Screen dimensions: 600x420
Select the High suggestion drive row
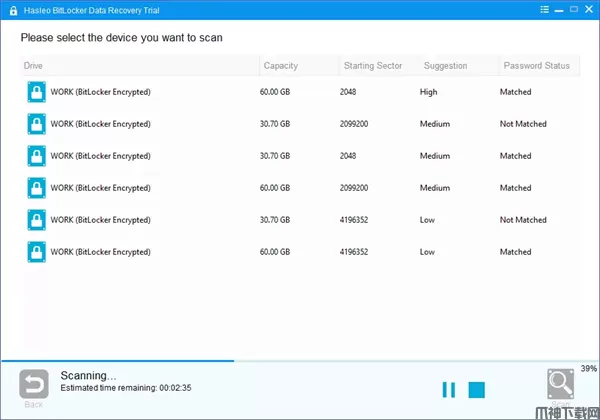point(300,92)
